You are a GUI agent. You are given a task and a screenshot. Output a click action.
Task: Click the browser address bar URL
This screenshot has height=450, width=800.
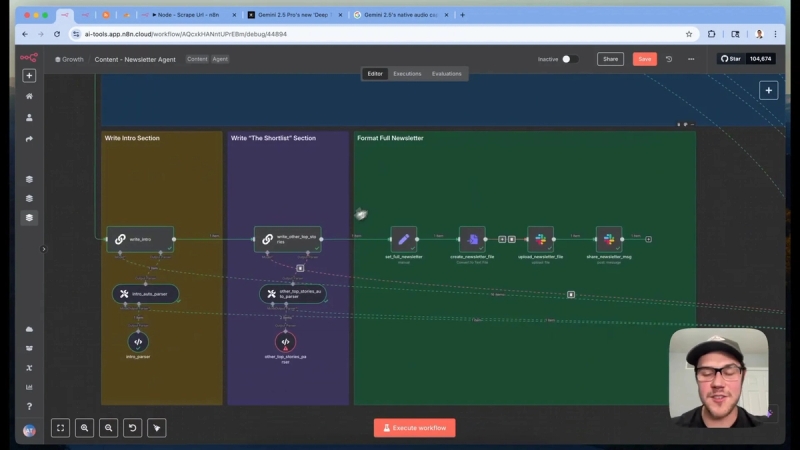point(186,34)
